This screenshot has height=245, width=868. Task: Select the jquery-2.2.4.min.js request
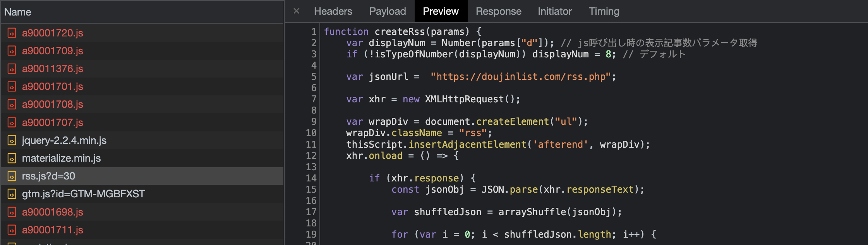(142, 140)
